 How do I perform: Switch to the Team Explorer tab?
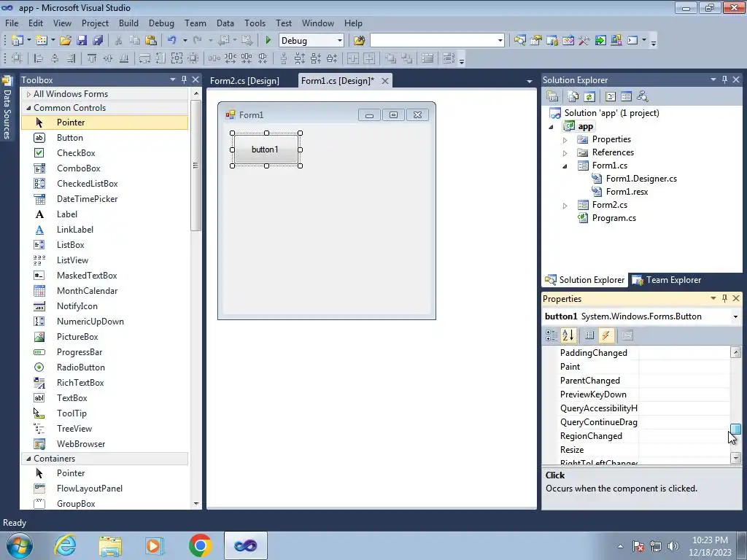click(x=667, y=280)
